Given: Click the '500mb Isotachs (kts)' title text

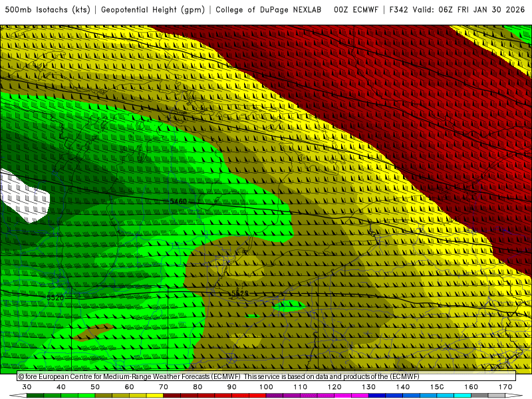Looking at the screenshot, I should tap(47, 10).
